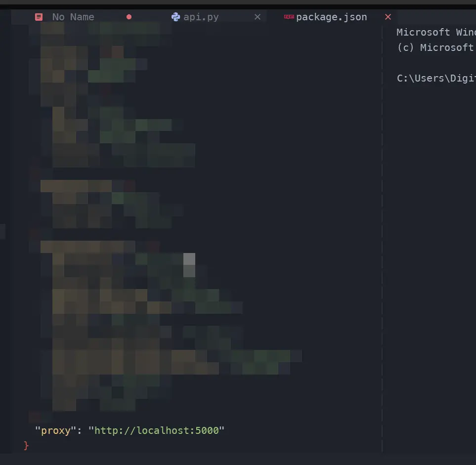Click the npm icon on package.json tab

coord(289,17)
